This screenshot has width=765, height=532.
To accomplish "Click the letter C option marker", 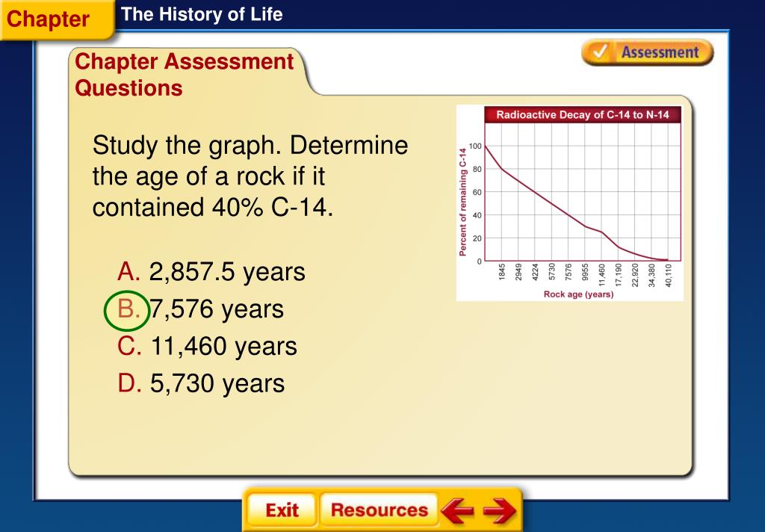I will [129, 346].
